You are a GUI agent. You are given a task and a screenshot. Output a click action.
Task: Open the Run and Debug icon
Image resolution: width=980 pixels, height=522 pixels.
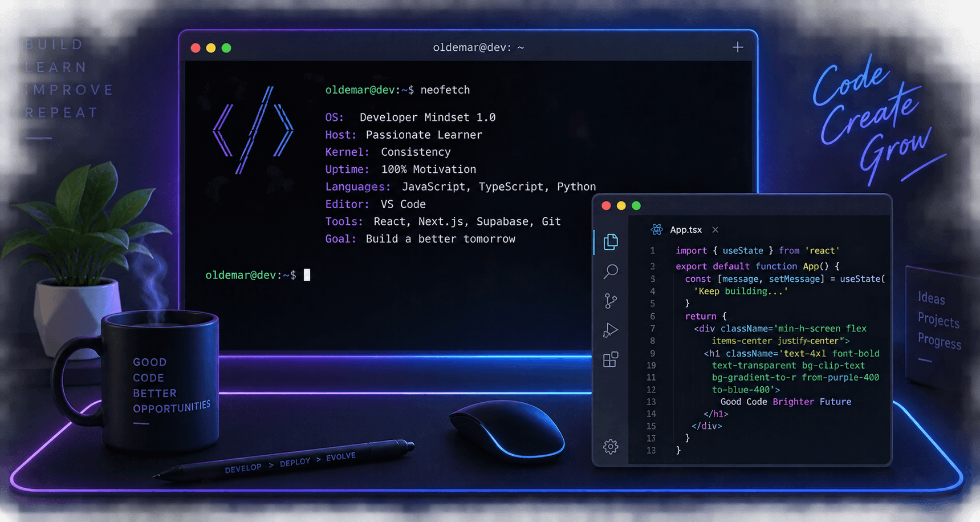coord(611,330)
